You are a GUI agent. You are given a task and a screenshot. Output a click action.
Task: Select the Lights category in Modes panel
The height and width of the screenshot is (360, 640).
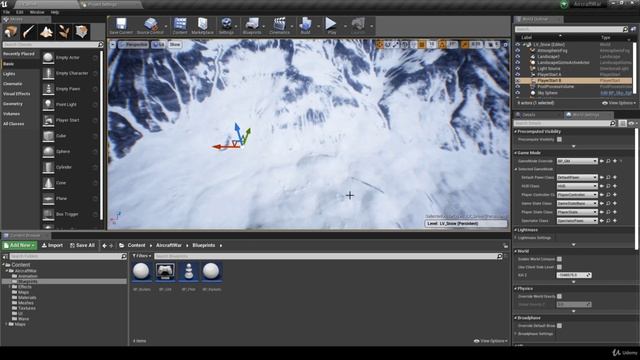pos(9,74)
